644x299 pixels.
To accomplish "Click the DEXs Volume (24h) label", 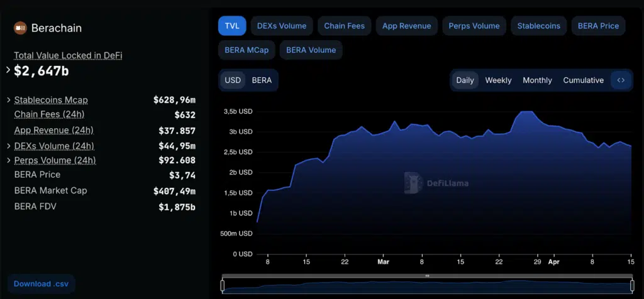I will tap(54, 146).
